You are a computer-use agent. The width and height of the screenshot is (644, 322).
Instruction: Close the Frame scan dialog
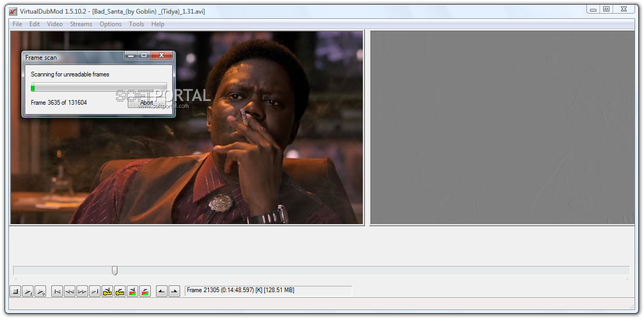point(161,55)
